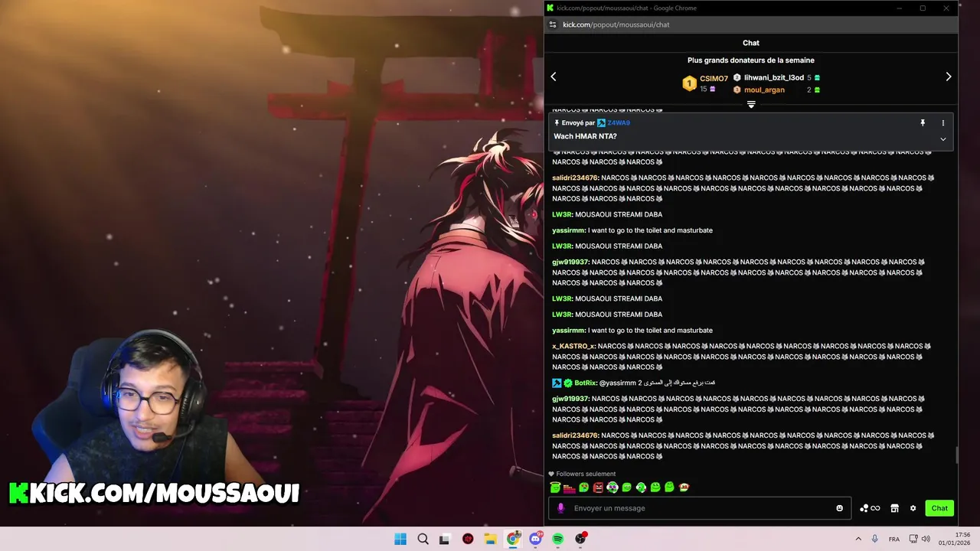The height and width of the screenshot is (551, 980).
Task: Unpin the pinned message via pin icon
Action: pos(923,122)
